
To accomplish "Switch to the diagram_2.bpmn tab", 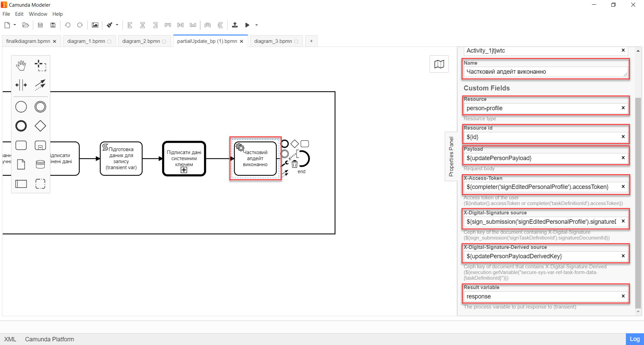I will coord(141,41).
